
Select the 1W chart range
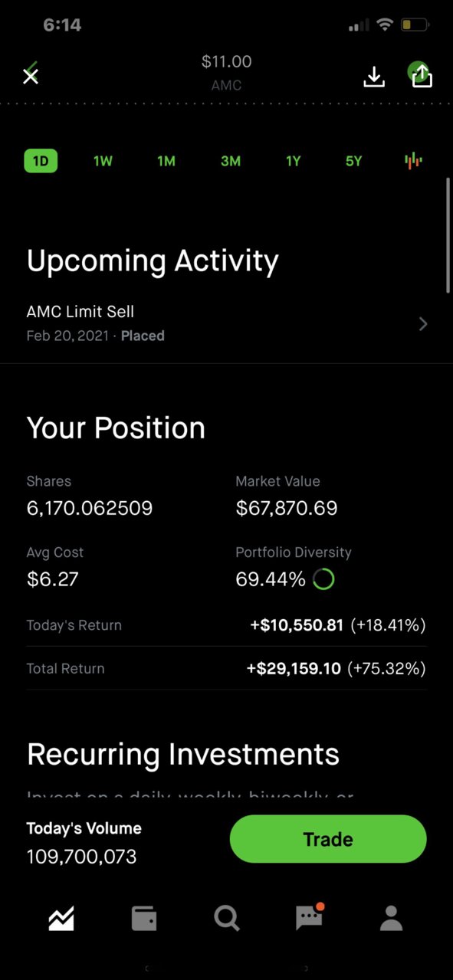(x=103, y=161)
